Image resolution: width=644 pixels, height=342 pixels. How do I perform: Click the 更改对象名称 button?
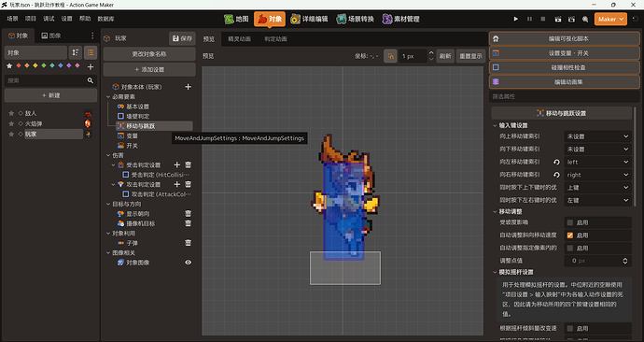point(149,54)
